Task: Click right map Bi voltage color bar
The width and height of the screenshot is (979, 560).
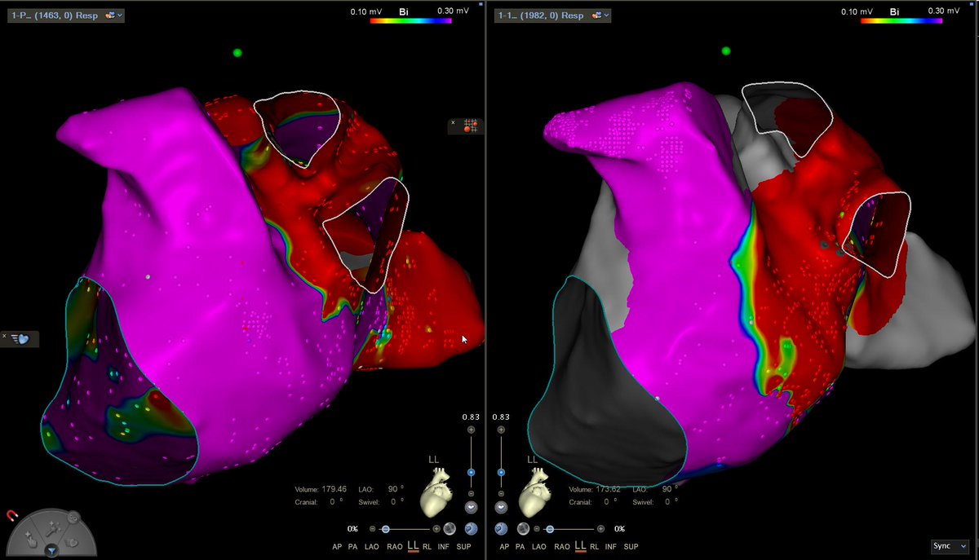Action: pyautogui.click(x=901, y=20)
